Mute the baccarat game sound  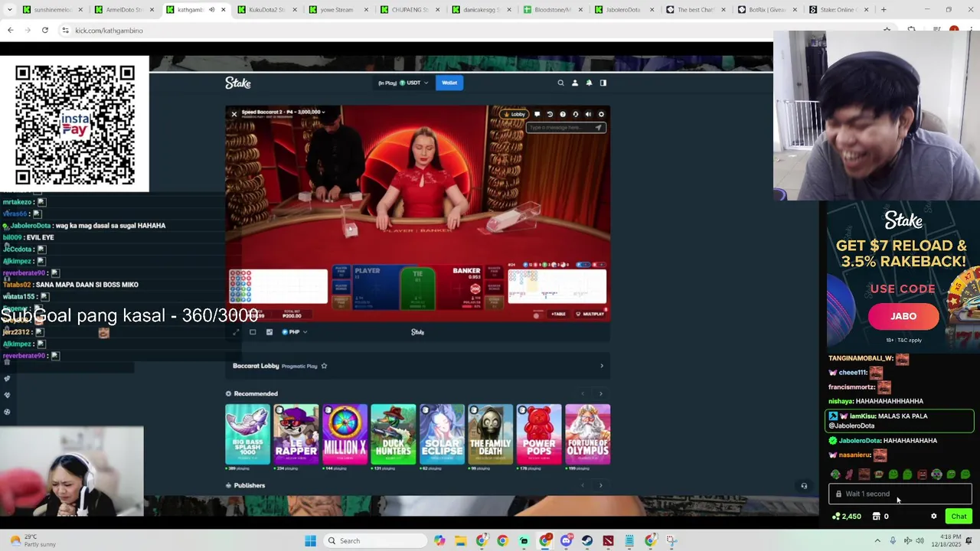[x=588, y=114]
